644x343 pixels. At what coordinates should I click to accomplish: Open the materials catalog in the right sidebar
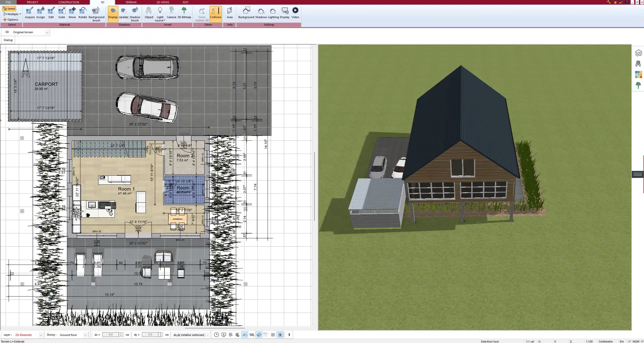pos(639,74)
